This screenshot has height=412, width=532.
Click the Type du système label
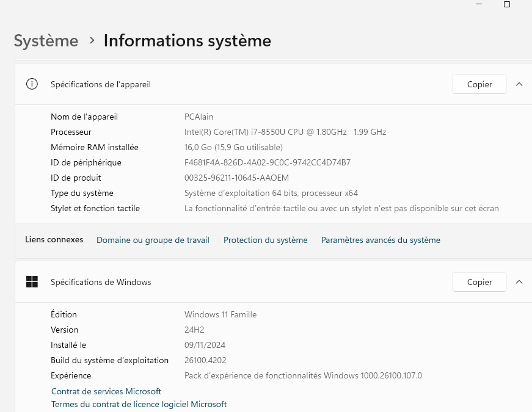point(82,193)
